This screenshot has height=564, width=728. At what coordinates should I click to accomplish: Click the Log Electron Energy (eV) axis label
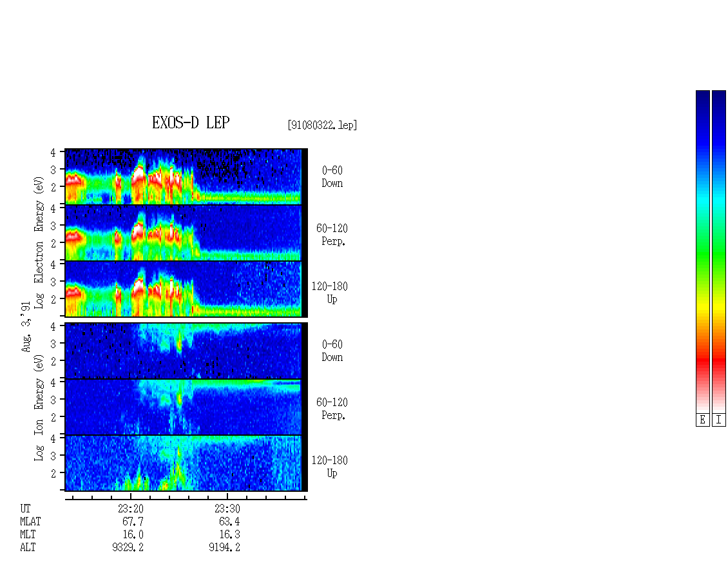[39, 242]
